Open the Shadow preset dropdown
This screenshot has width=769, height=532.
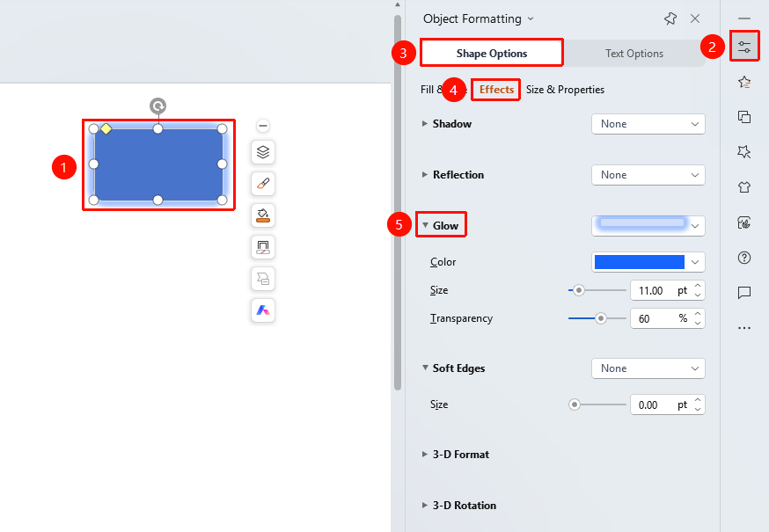pyautogui.click(x=648, y=124)
